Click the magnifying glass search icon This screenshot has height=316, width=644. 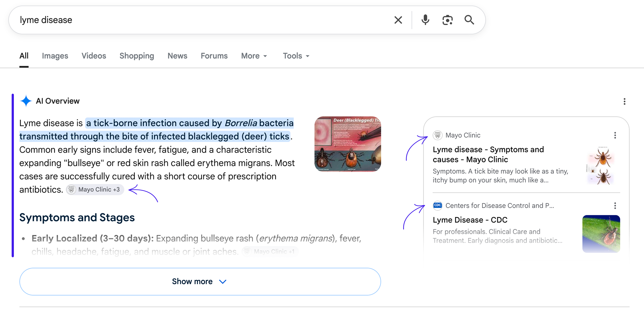pos(469,20)
